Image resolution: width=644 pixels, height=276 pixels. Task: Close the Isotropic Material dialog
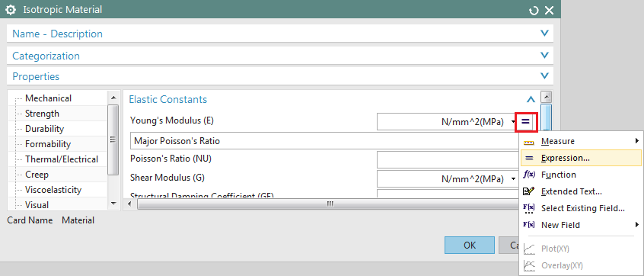point(549,10)
